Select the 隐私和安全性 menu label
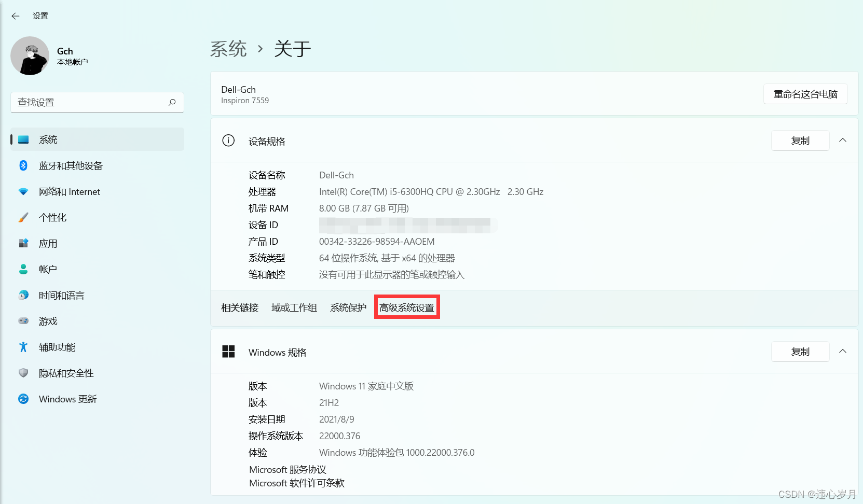The height and width of the screenshot is (504, 863). click(66, 373)
